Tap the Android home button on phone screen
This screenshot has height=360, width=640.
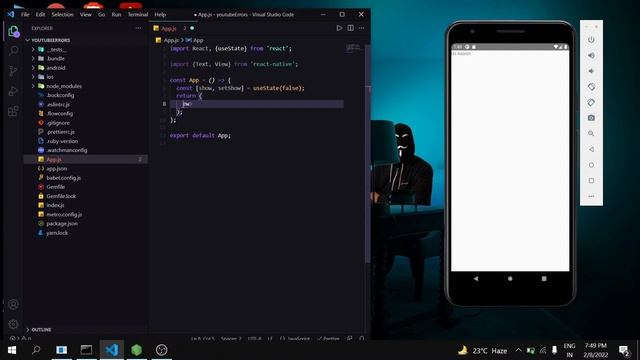click(x=510, y=278)
